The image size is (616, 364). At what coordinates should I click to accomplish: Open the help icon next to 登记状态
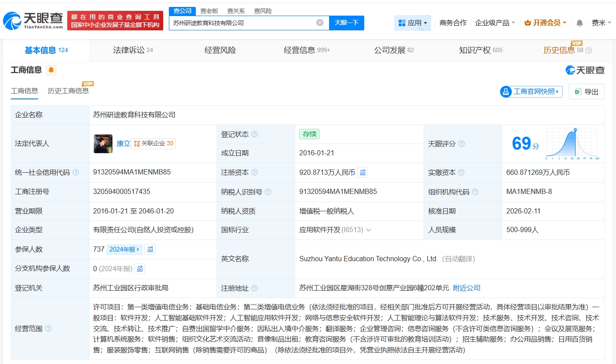(254, 134)
